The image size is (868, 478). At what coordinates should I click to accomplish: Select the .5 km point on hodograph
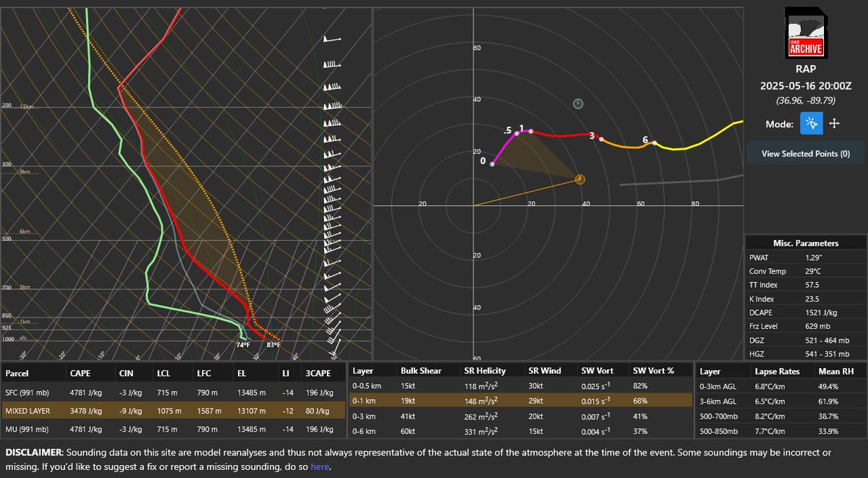click(516, 133)
